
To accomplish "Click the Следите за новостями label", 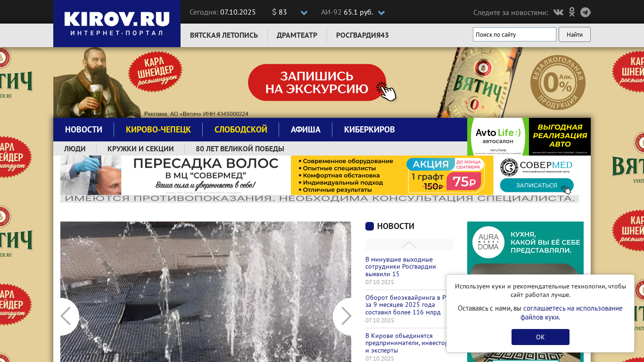I will 511,12.
